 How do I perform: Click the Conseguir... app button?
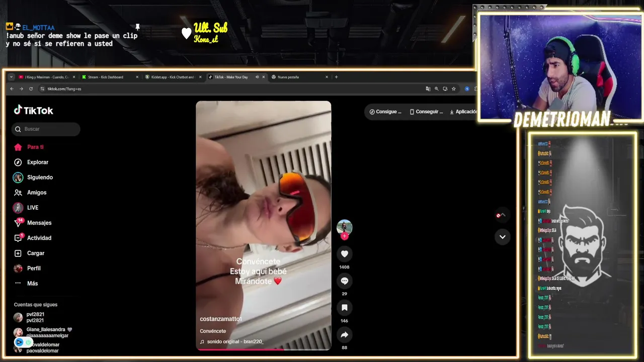(x=427, y=112)
